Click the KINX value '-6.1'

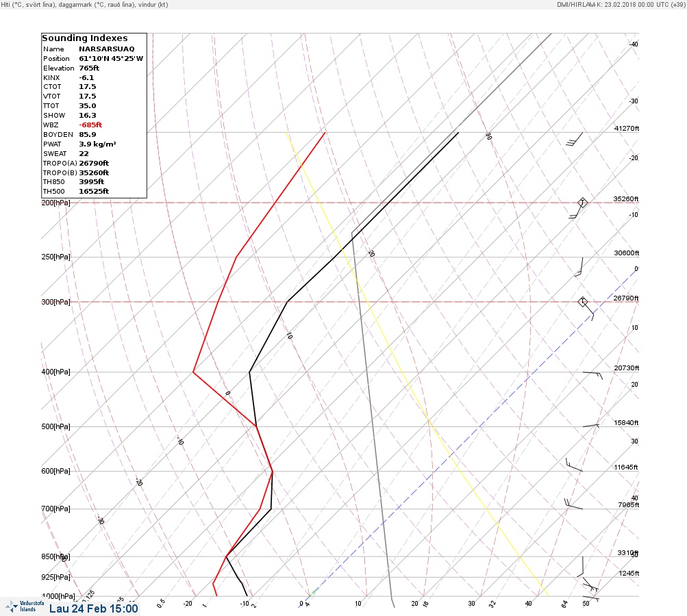tap(86, 78)
